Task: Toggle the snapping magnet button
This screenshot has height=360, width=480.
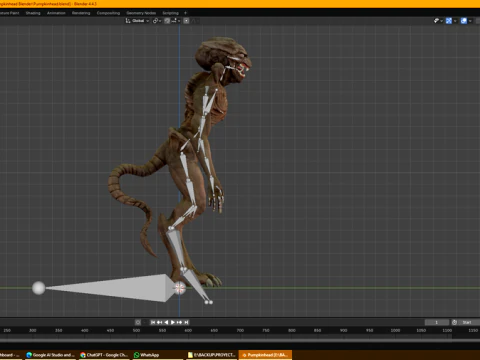Action: point(167,21)
